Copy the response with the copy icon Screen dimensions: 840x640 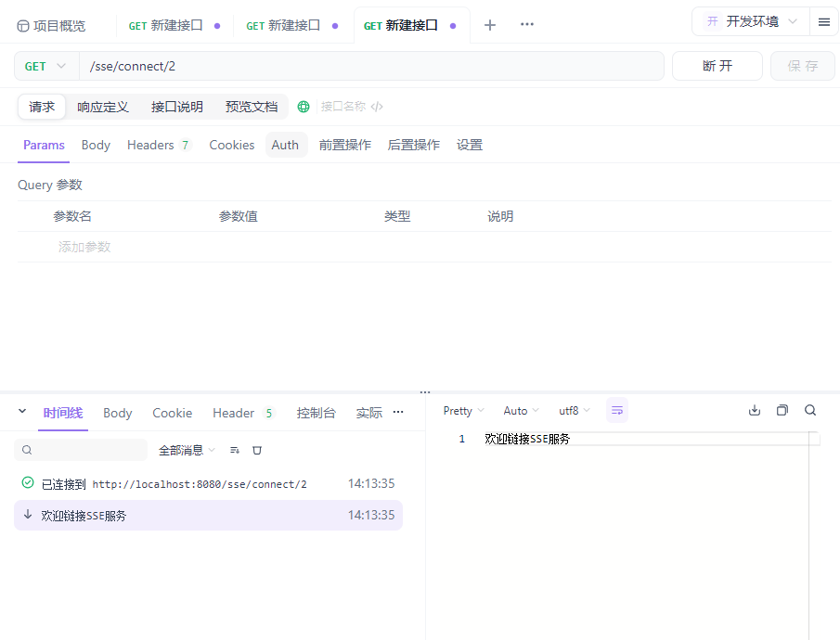click(782, 410)
